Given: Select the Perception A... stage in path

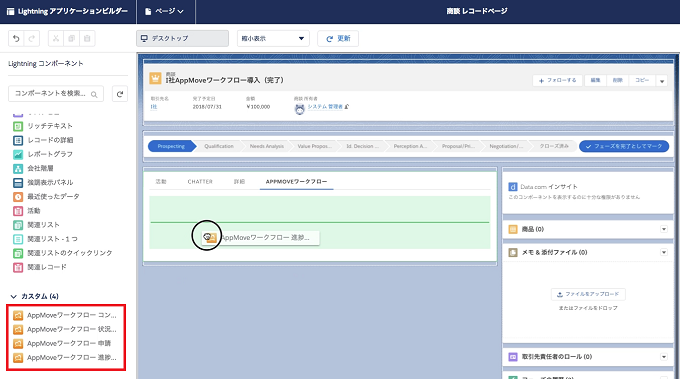Looking at the screenshot, I should pos(410,147).
